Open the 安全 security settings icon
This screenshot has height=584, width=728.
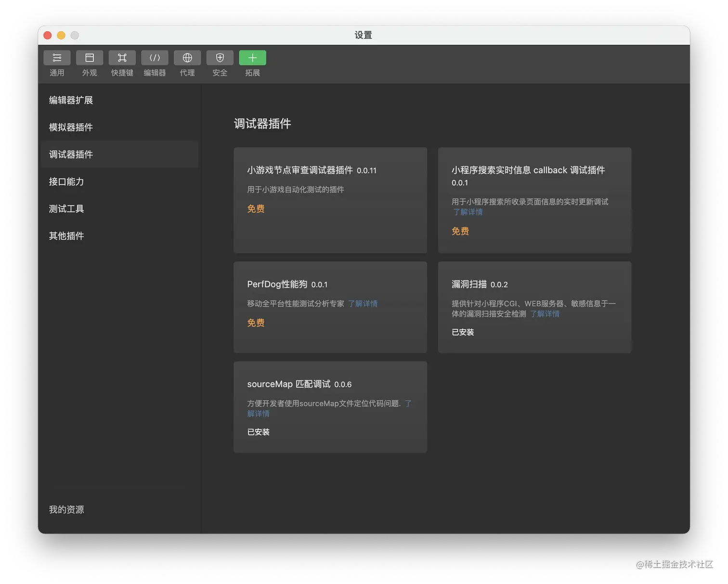coord(220,58)
